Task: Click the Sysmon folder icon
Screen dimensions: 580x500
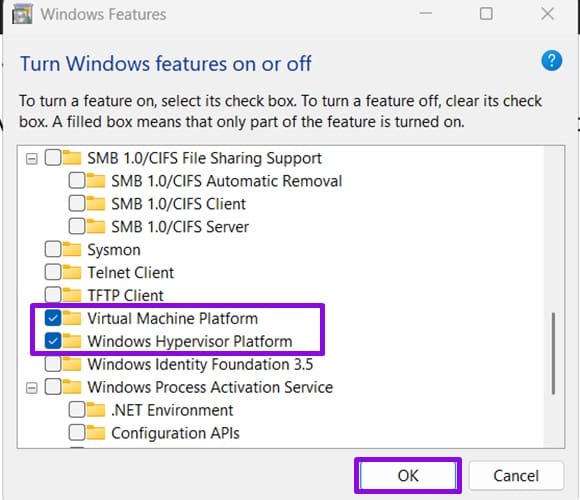Action: (x=72, y=249)
